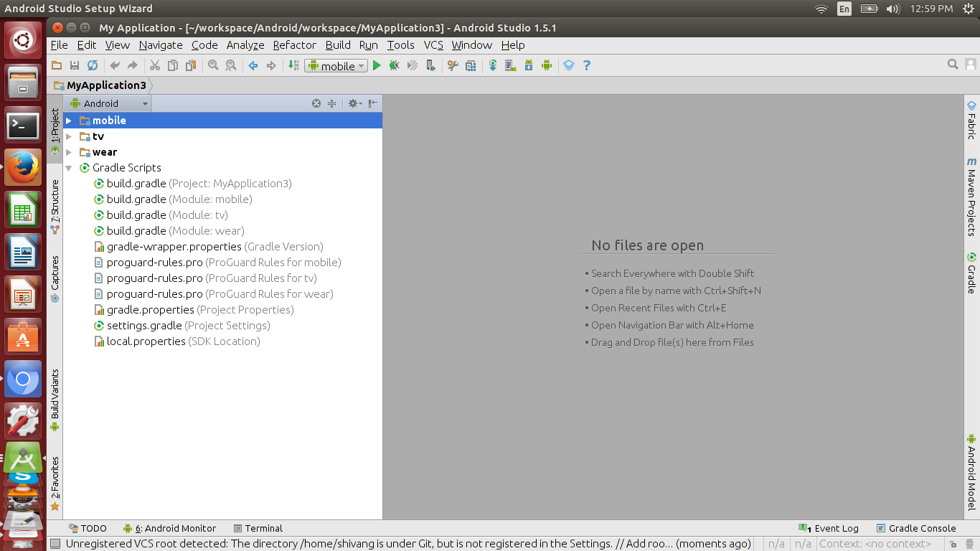Click the Cut scissors icon

click(154, 65)
